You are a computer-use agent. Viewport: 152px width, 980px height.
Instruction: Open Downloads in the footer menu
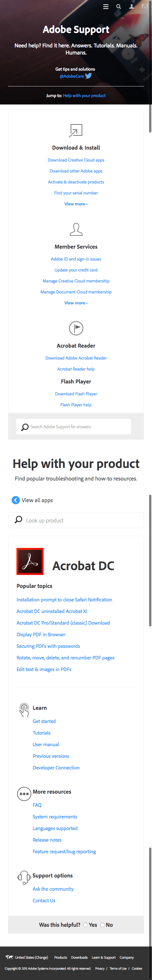pyautogui.click(x=79, y=957)
